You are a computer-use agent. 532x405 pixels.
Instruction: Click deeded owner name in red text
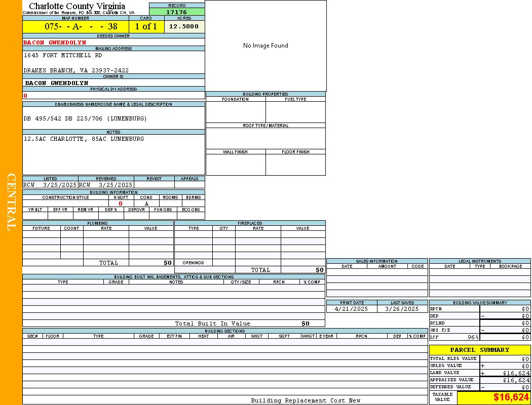point(55,43)
